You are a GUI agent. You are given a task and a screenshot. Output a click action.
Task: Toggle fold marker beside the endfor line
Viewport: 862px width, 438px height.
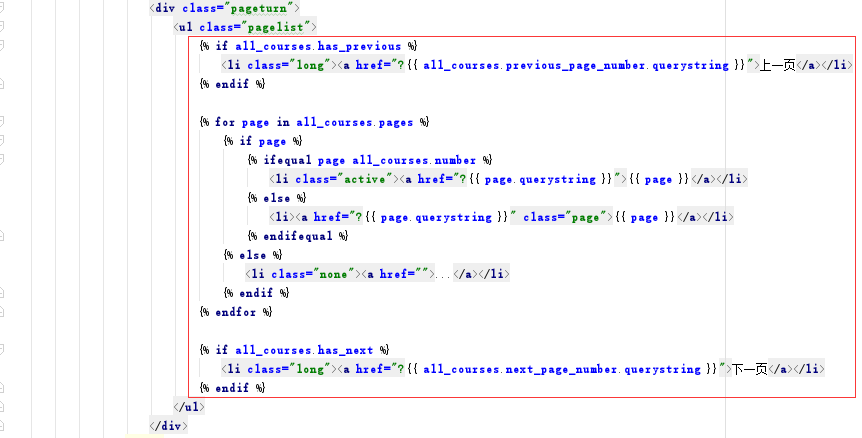point(2,311)
